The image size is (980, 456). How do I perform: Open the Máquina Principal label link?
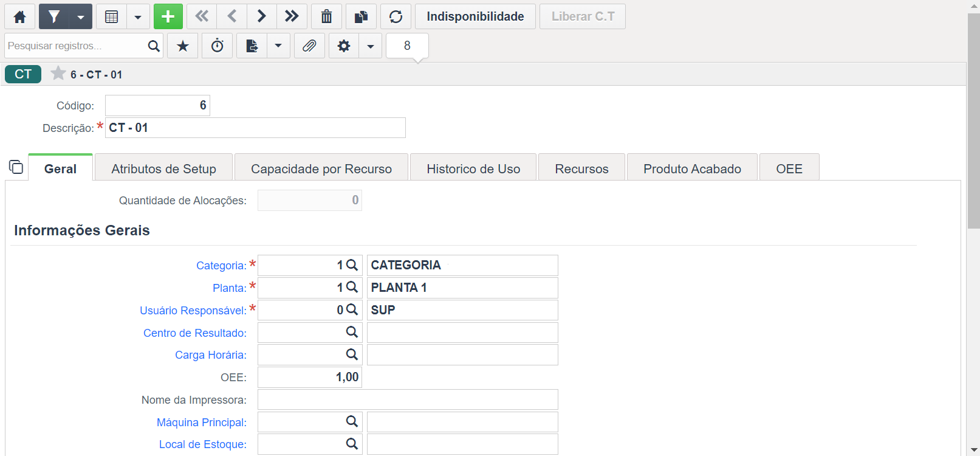(x=202, y=423)
